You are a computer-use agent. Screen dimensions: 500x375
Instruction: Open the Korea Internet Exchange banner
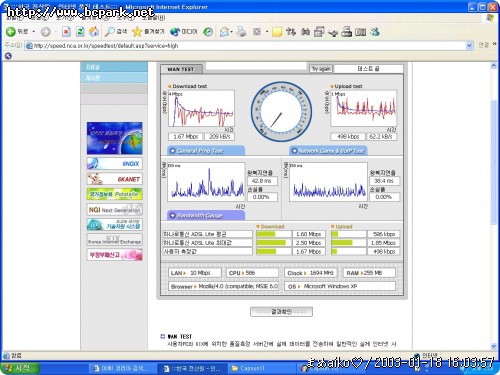[114, 240]
